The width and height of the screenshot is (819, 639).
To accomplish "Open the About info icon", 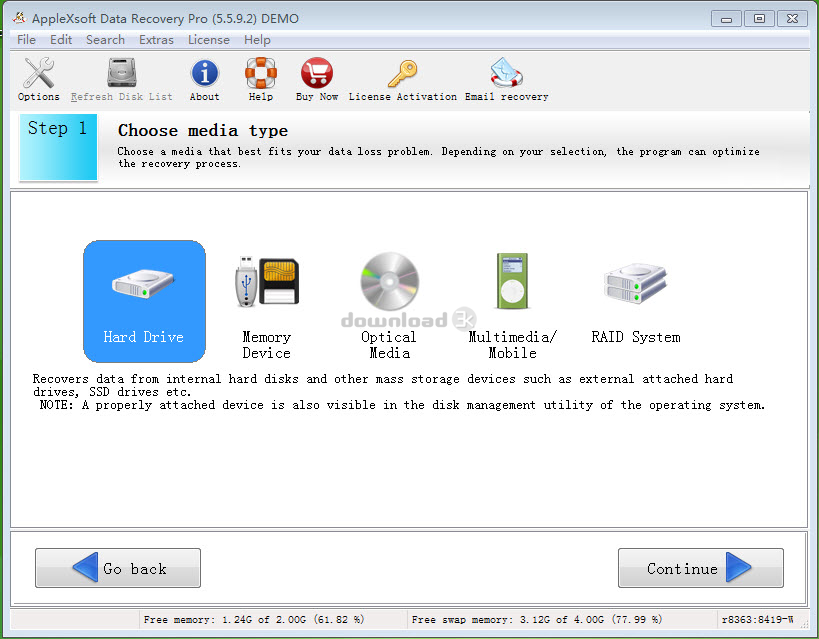I will [x=205, y=73].
